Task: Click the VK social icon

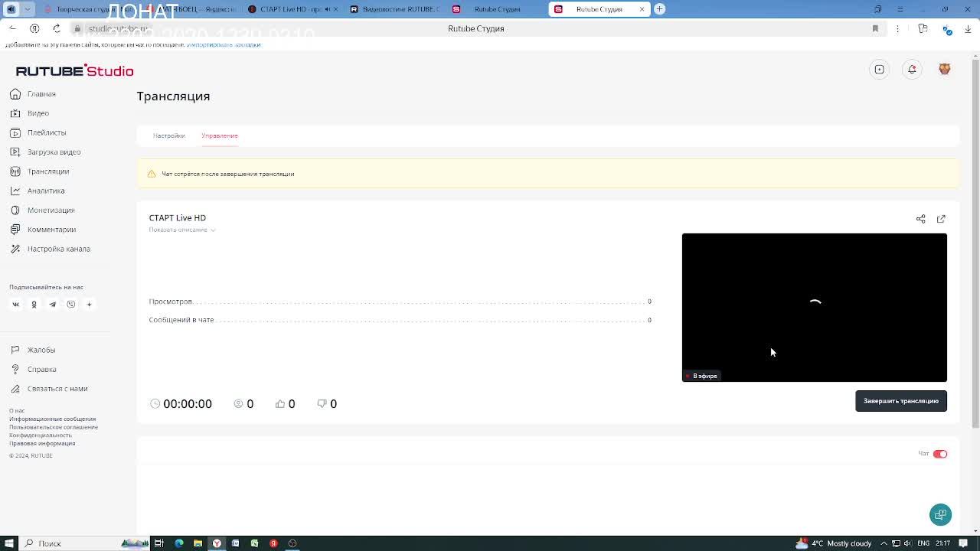Action: click(15, 305)
